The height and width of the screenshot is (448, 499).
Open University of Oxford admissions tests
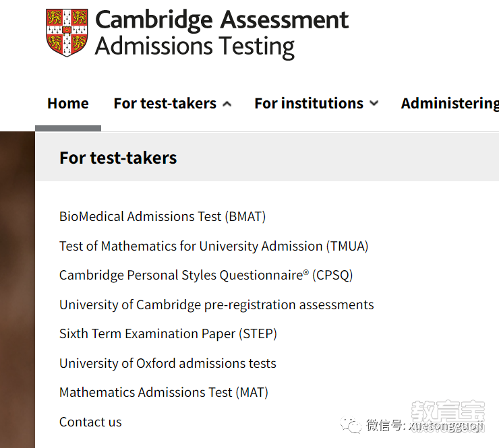point(168,363)
